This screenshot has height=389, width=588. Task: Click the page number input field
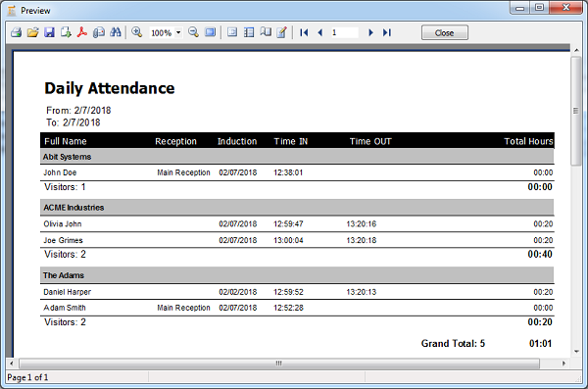point(344,32)
